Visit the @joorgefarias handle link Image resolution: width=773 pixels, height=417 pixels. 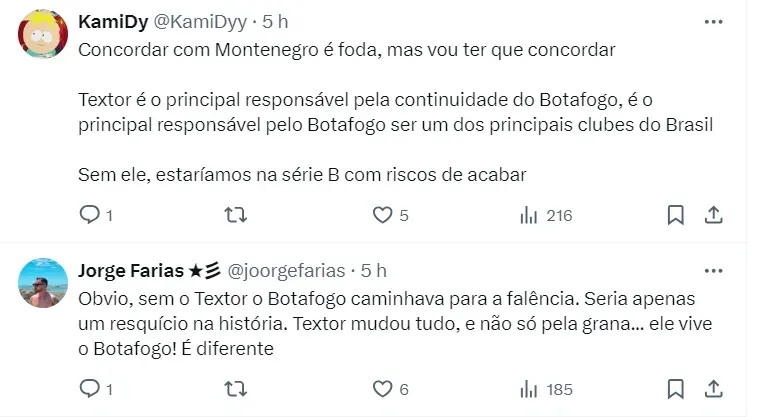click(286, 270)
